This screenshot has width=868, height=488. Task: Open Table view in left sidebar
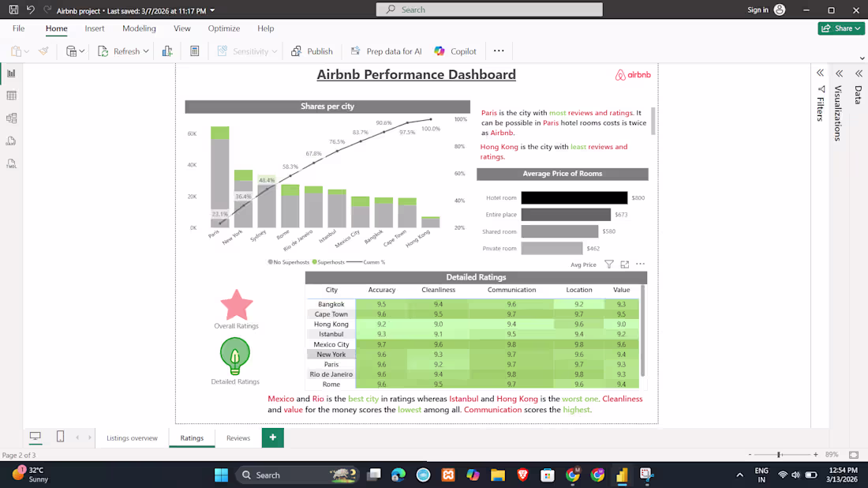(x=11, y=96)
